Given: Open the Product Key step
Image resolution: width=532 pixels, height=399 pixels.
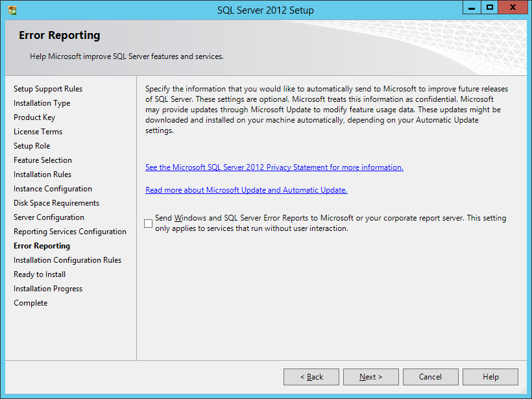Looking at the screenshot, I should click(x=34, y=117).
